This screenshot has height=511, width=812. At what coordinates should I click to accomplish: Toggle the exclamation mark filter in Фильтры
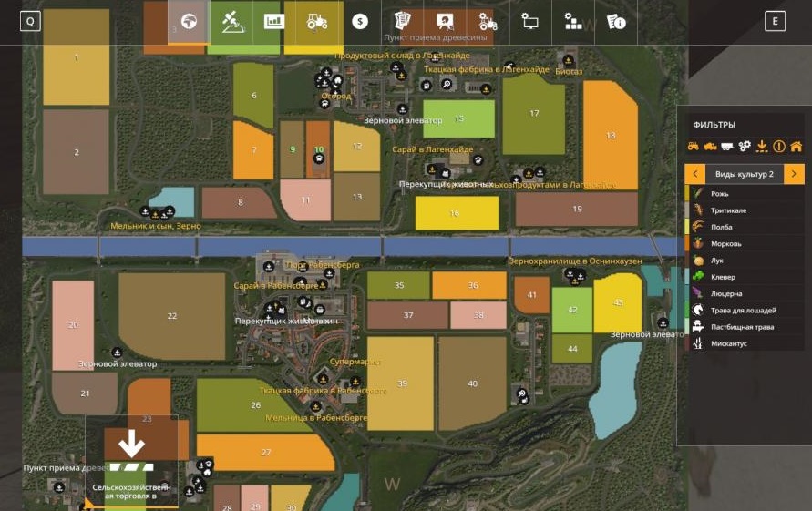coord(779,146)
